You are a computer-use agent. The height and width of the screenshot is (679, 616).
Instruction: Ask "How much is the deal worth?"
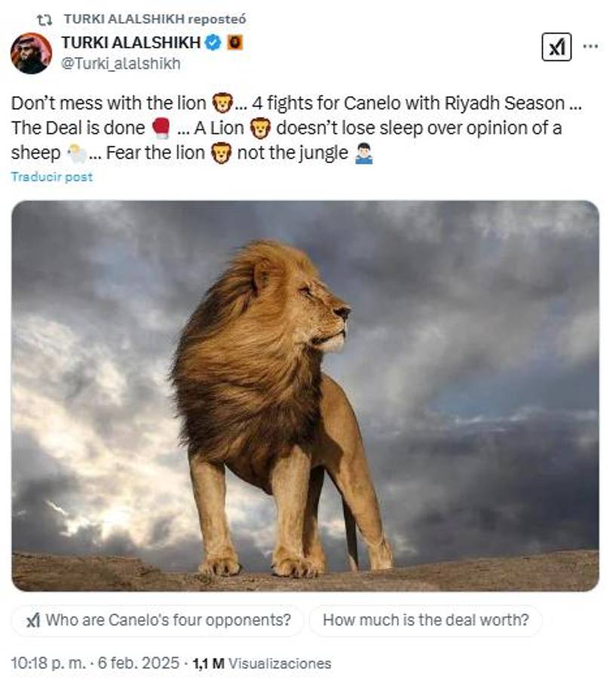(x=426, y=621)
